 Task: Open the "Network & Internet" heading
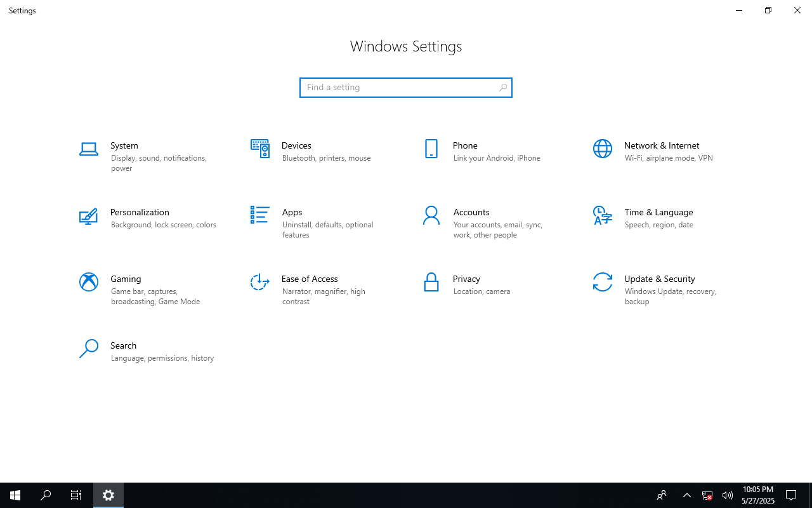[662, 145]
